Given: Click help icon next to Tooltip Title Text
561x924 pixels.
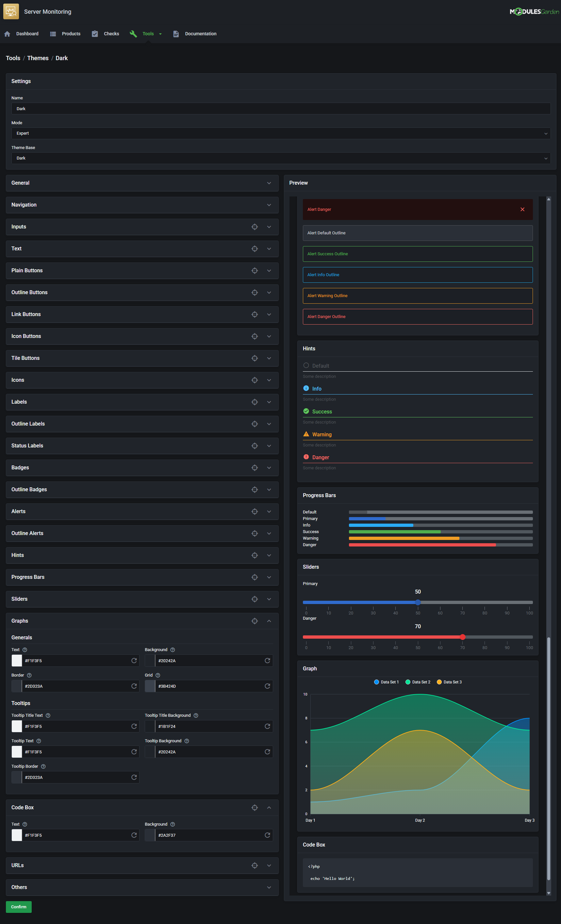Looking at the screenshot, I should [x=48, y=715].
